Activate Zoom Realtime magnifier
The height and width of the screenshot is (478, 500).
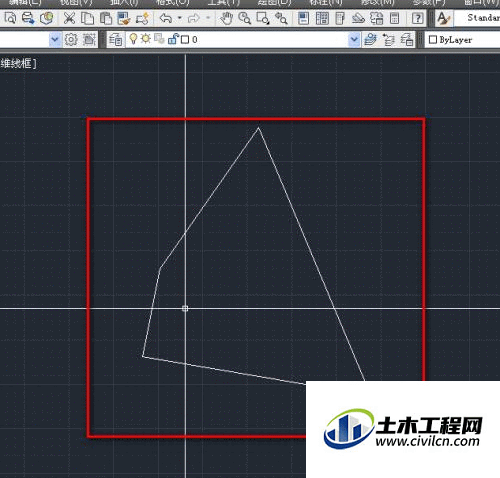pyautogui.click(x=245, y=18)
